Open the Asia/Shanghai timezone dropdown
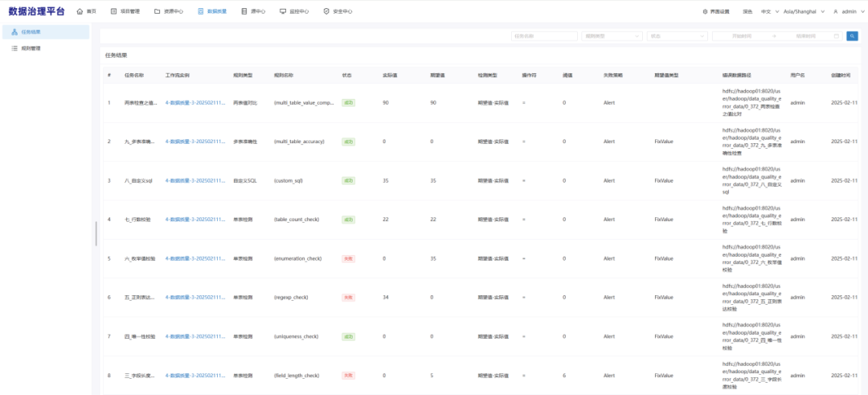 (804, 11)
